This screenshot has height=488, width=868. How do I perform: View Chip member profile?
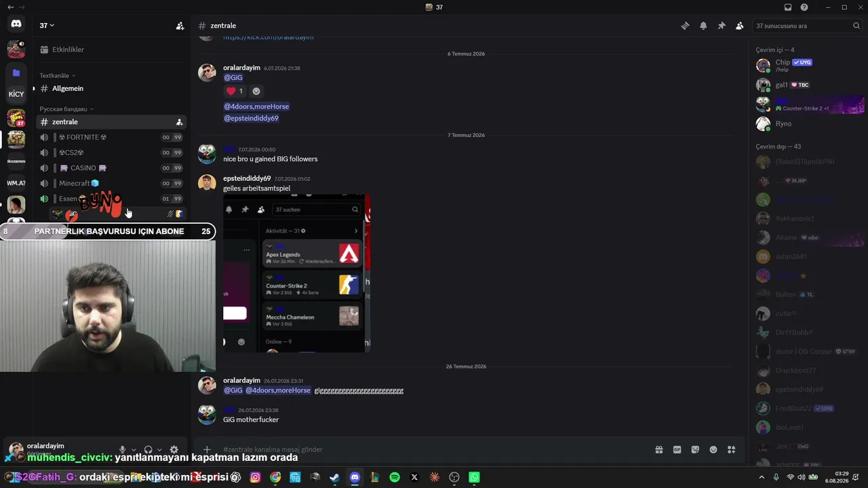tap(808, 65)
